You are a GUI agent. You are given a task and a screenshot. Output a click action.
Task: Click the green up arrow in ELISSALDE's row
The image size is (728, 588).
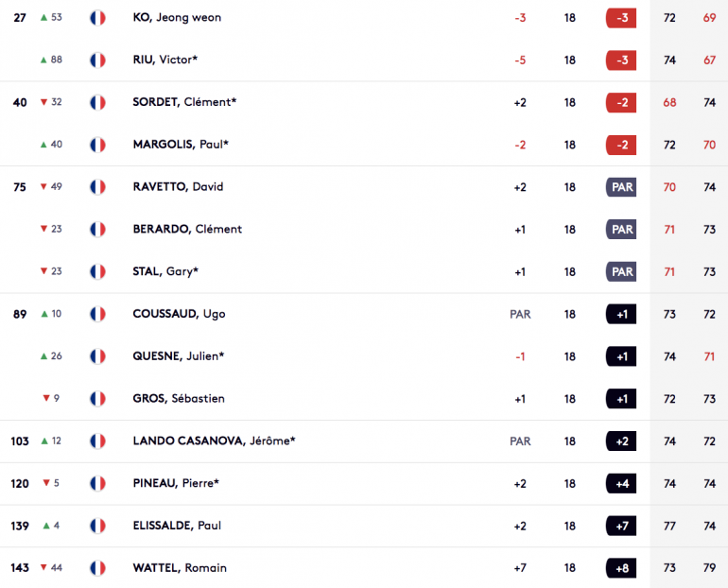click(x=46, y=526)
